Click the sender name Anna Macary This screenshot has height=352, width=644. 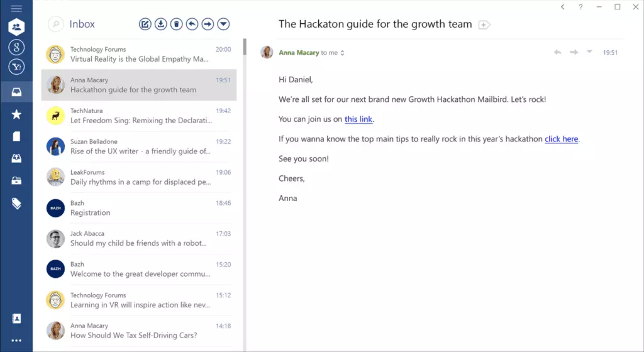[x=299, y=53]
